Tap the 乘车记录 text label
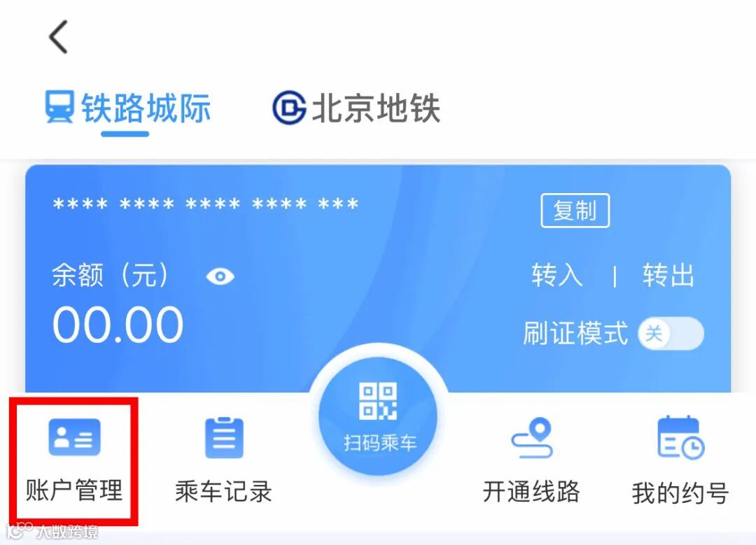The height and width of the screenshot is (545, 756). [x=224, y=492]
